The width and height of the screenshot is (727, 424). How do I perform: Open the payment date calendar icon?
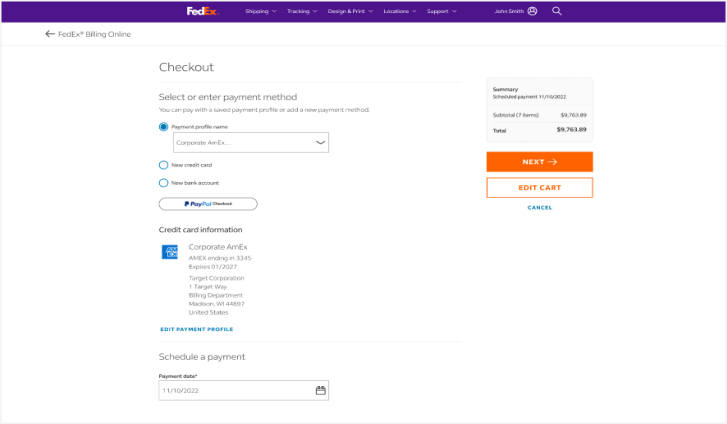(321, 390)
